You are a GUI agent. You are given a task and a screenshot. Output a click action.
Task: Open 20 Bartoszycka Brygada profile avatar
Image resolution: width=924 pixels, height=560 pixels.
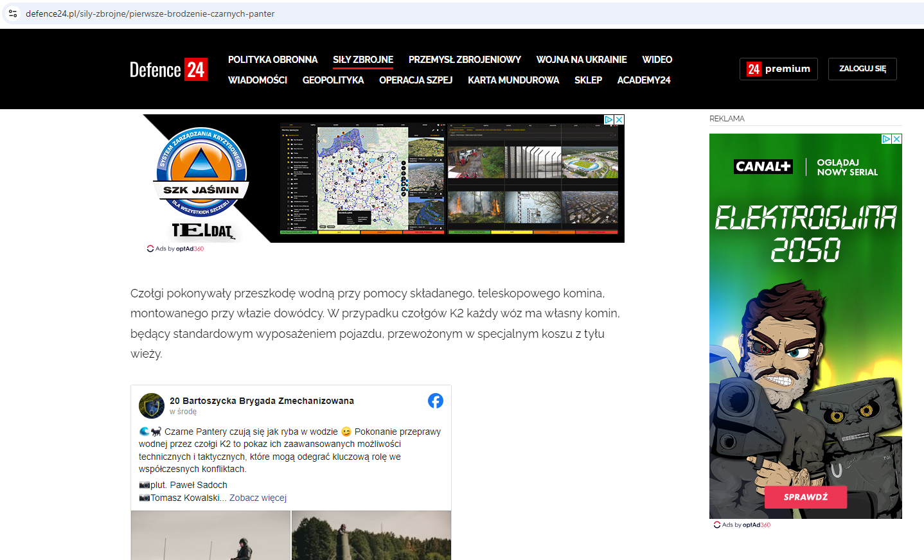[x=152, y=406]
